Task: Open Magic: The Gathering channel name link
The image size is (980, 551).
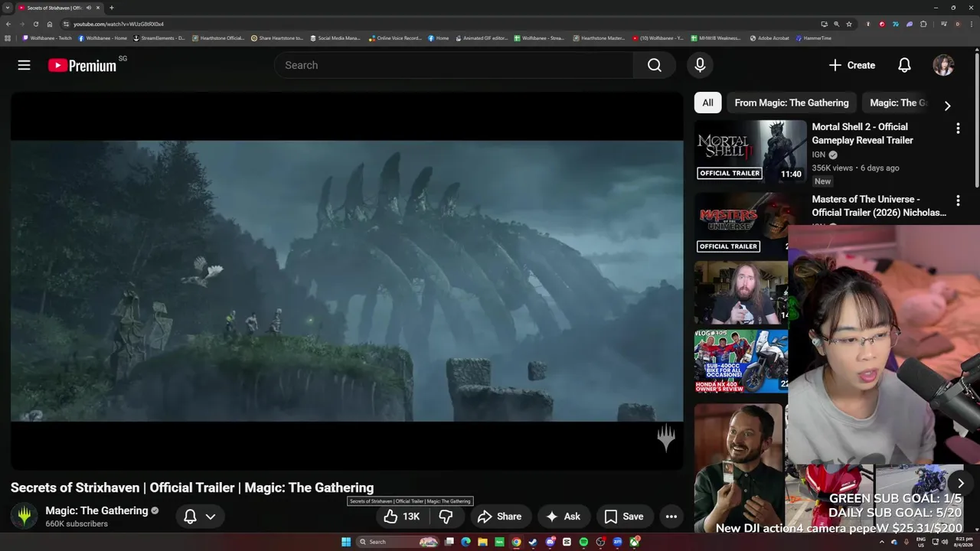Action: 96,510
